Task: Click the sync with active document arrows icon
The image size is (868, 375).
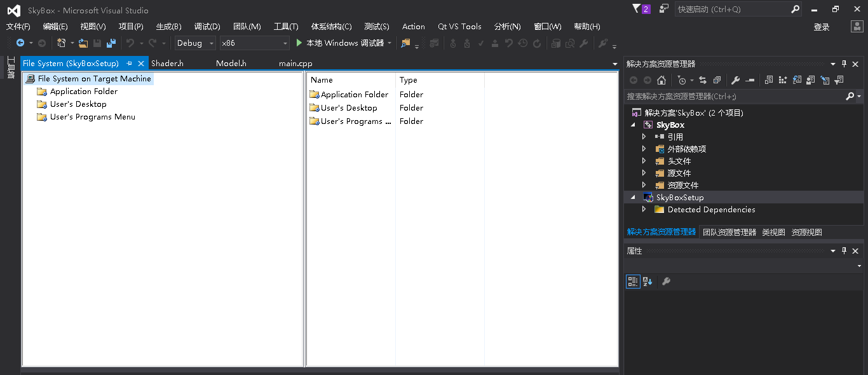Action: point(703,80)
